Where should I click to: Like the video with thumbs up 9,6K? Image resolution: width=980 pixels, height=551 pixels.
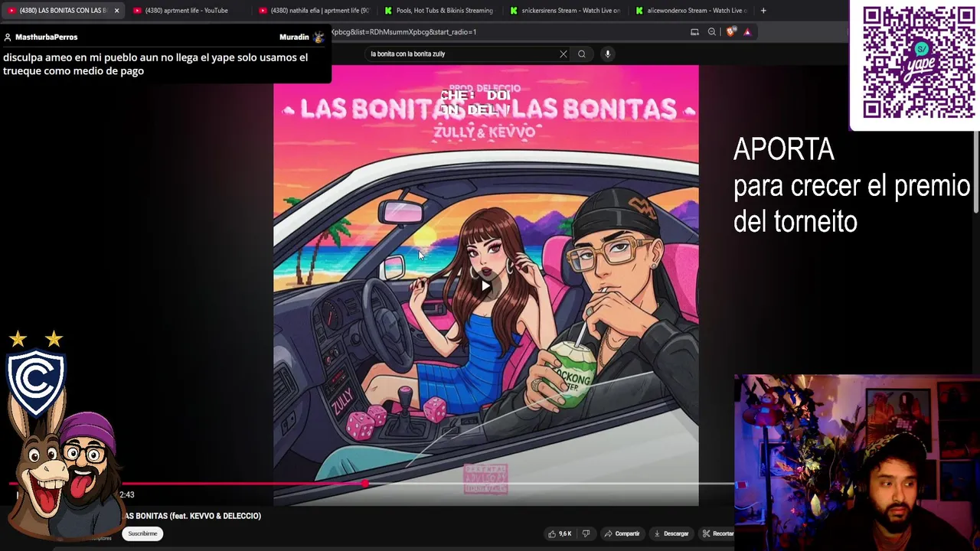coord(560,533)
